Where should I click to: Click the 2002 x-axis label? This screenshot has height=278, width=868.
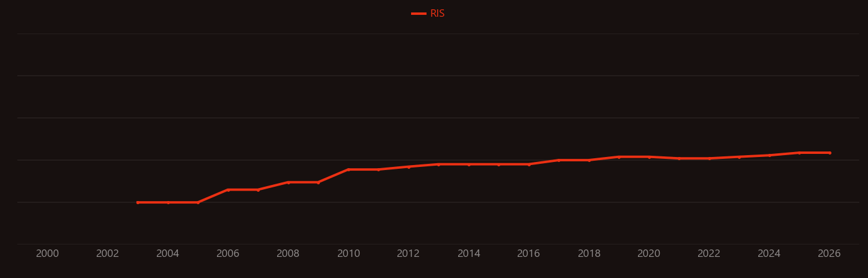tap(108, 254)
